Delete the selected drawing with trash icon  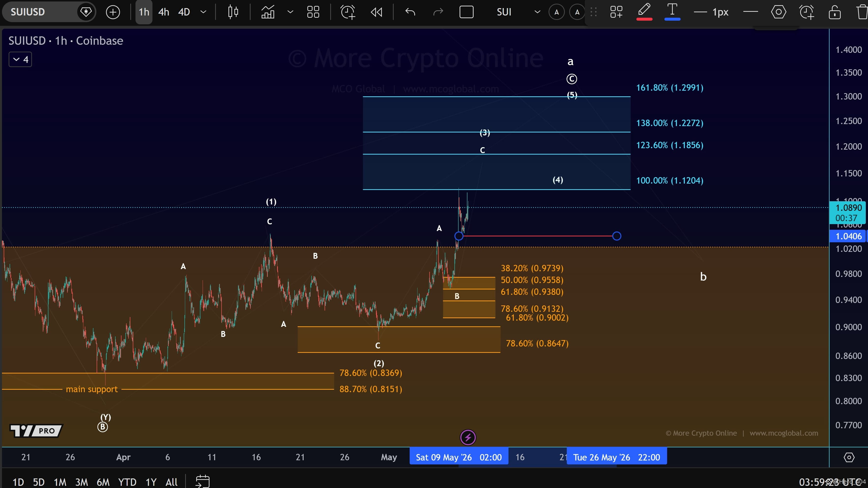(x=861, y=12)
